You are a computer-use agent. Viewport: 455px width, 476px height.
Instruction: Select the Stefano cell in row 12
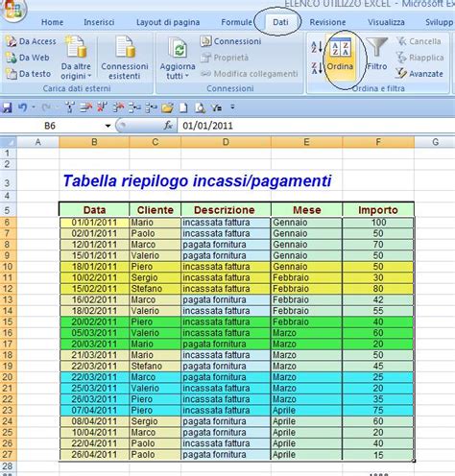(x=156, y=289)
